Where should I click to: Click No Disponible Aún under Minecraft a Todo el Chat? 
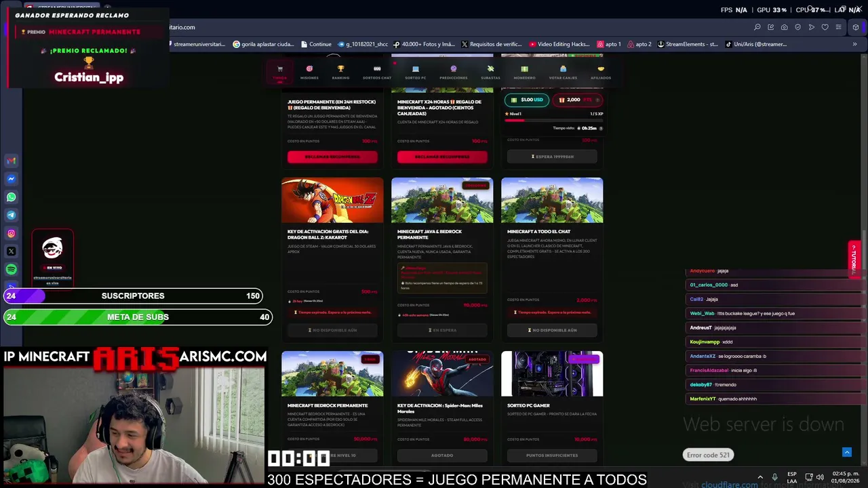click(552, 330)
